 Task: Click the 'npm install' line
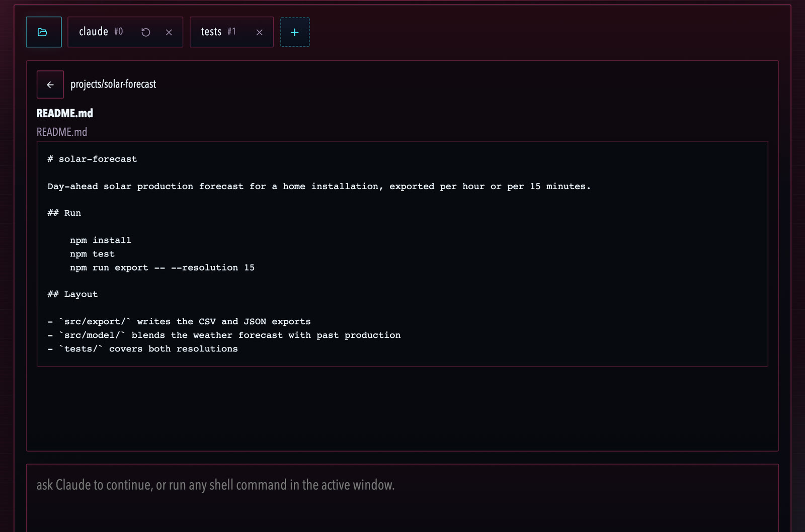101,240
